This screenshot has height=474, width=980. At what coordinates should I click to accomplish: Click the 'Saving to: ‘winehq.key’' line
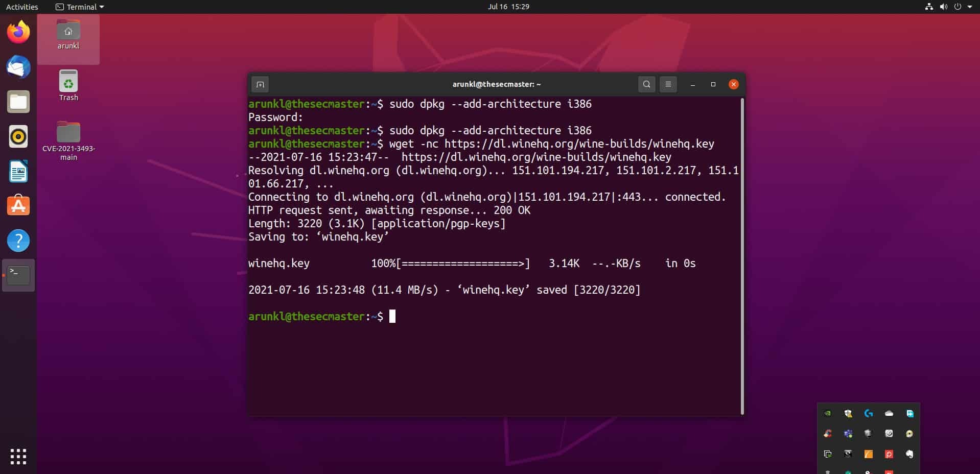coord(319,237)
